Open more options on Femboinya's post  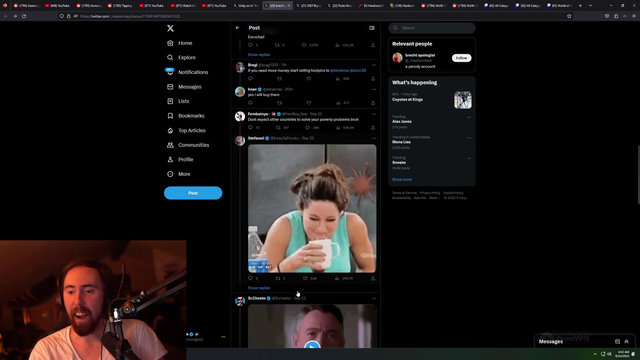coord(373,114)
